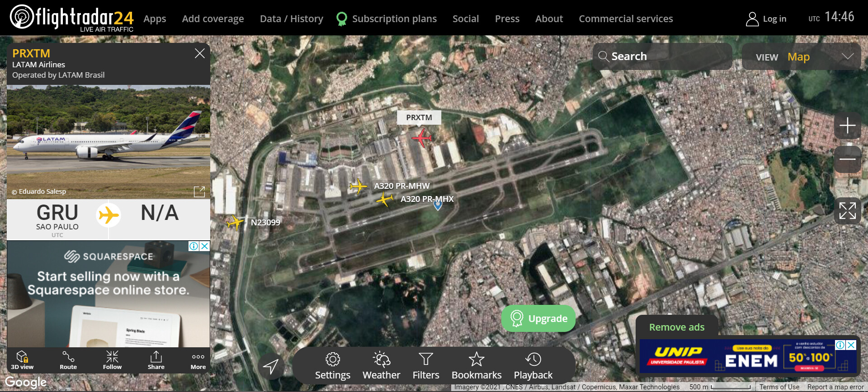Share this flight
This screenshot has width=868, height=392.
(x=156, y=360)
